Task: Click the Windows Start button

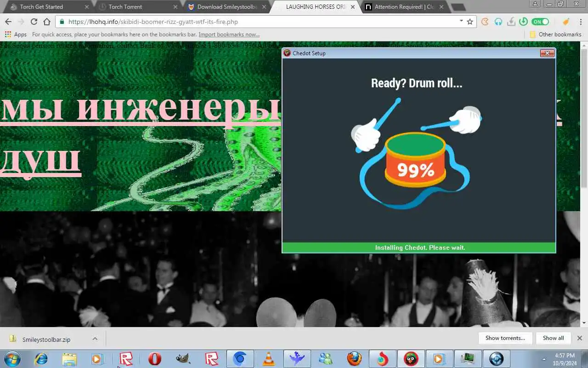Action: click(12, 359)
